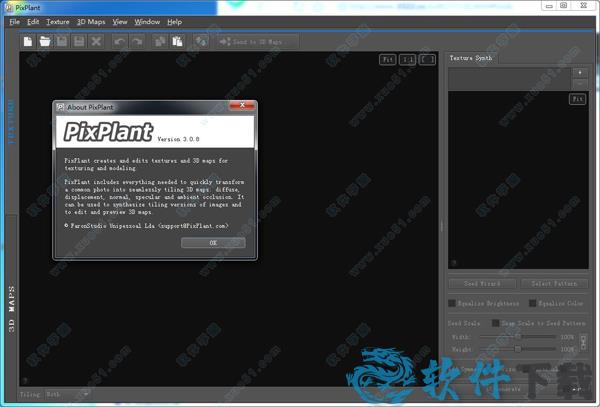This screenshot has height=407, width=600.
Task: Click Fit in Texture Synth preview
Action: pos(577,99)
